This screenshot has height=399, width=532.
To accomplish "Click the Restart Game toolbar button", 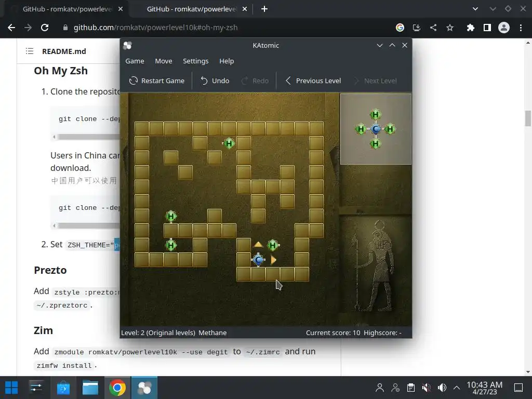I will (157, 81).
